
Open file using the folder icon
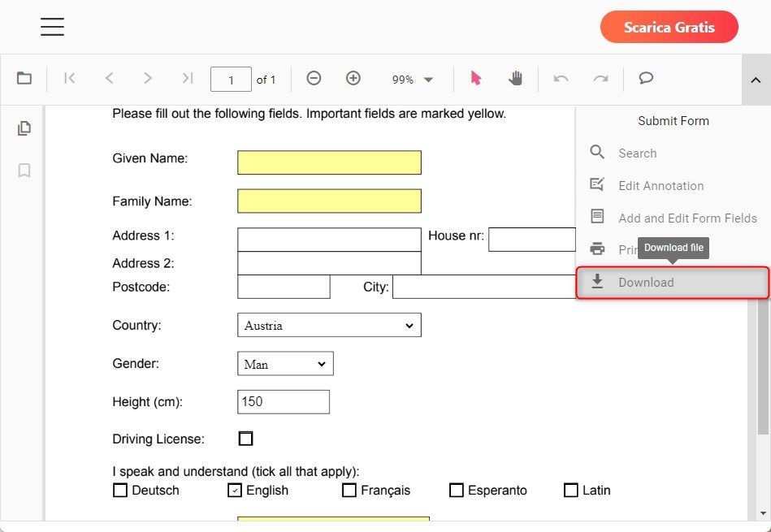click(24, 79)
